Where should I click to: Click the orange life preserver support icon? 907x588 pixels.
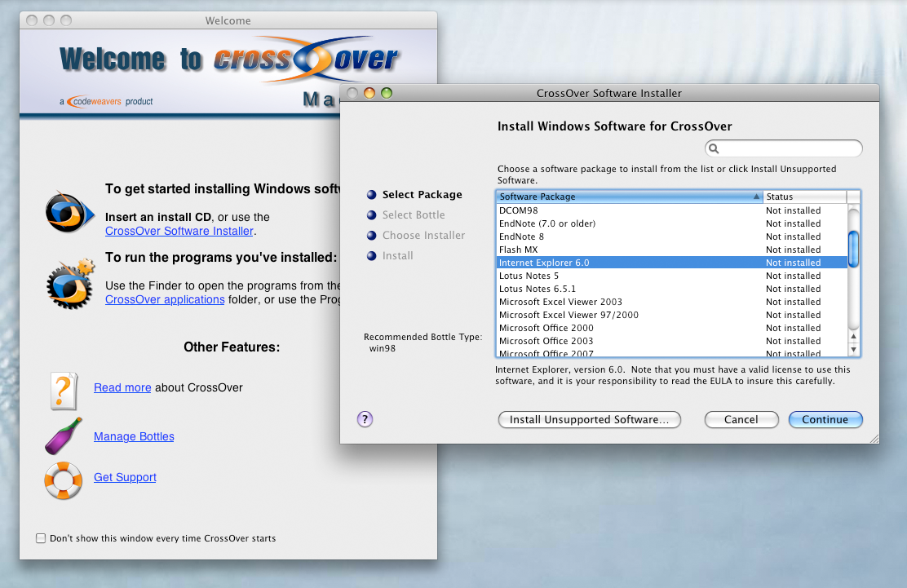[x=63, y=480]
